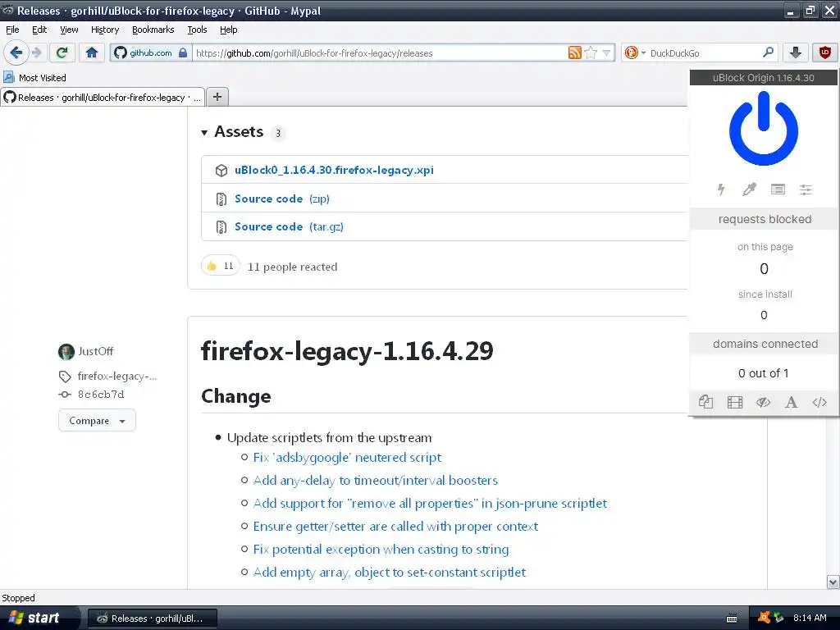Click the 8:14 AM clock
Viewport: 840px width, 630px height.
tap(810, 618)
